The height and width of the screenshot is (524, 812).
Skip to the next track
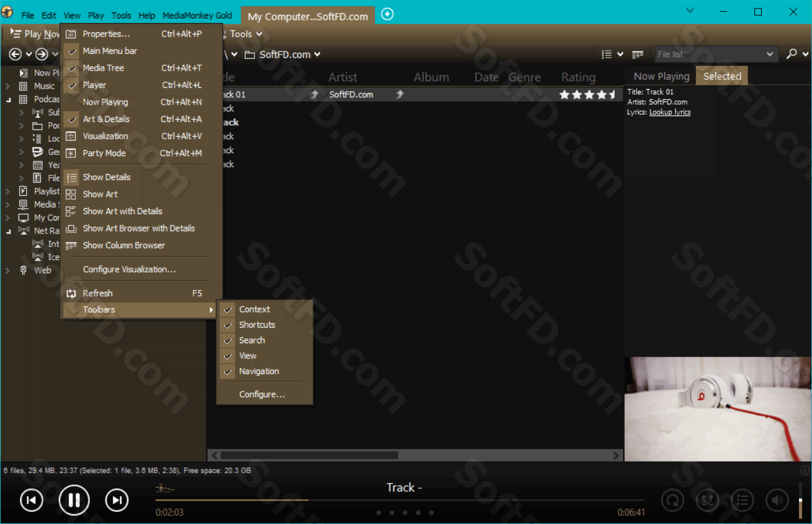pyautogui.click(x=117, y=500)
